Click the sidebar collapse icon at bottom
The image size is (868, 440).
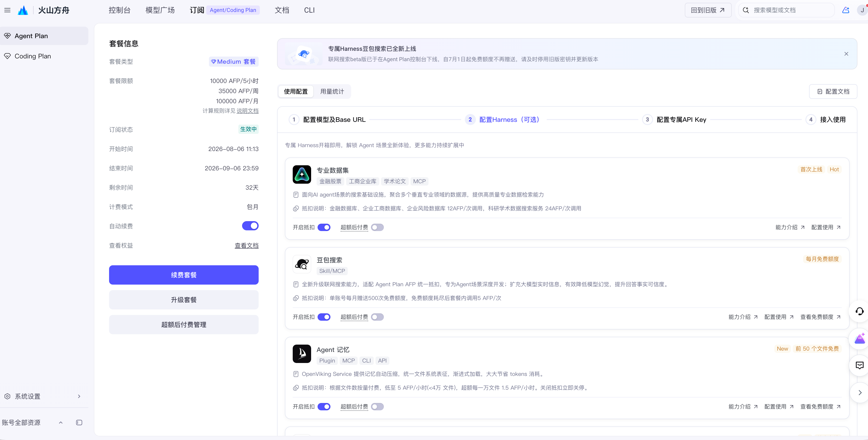coord(79,423)
